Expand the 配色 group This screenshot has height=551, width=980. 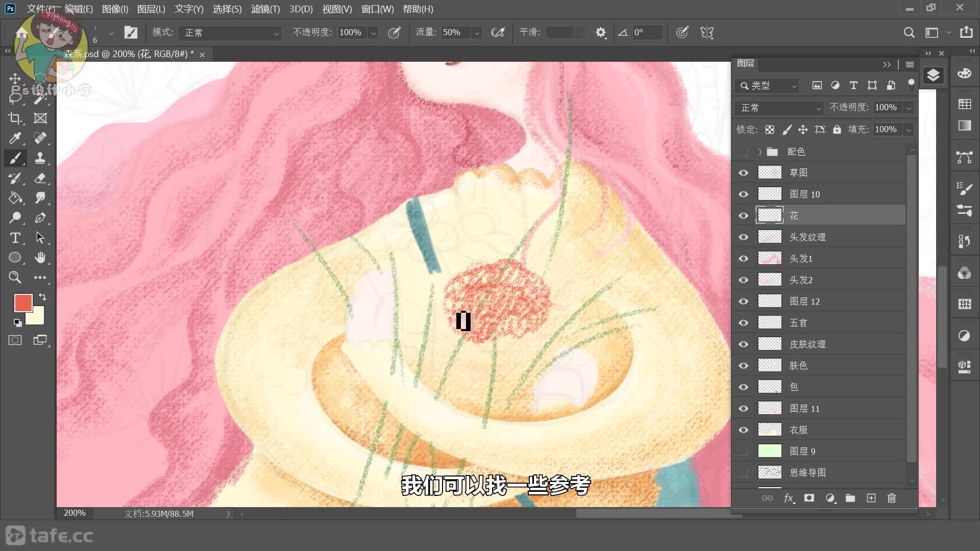pyautogui.click(x=760, y=152)
